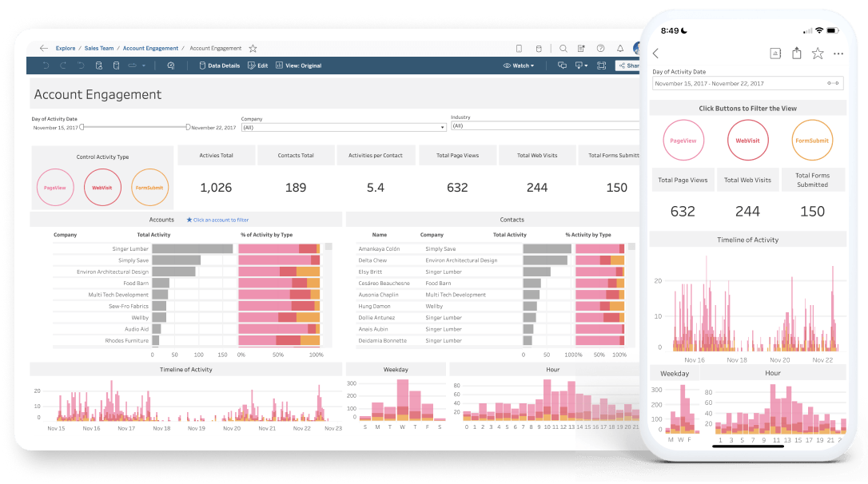
Task: Go to the Sales Team breadcrumb
Action: (98, 49)
